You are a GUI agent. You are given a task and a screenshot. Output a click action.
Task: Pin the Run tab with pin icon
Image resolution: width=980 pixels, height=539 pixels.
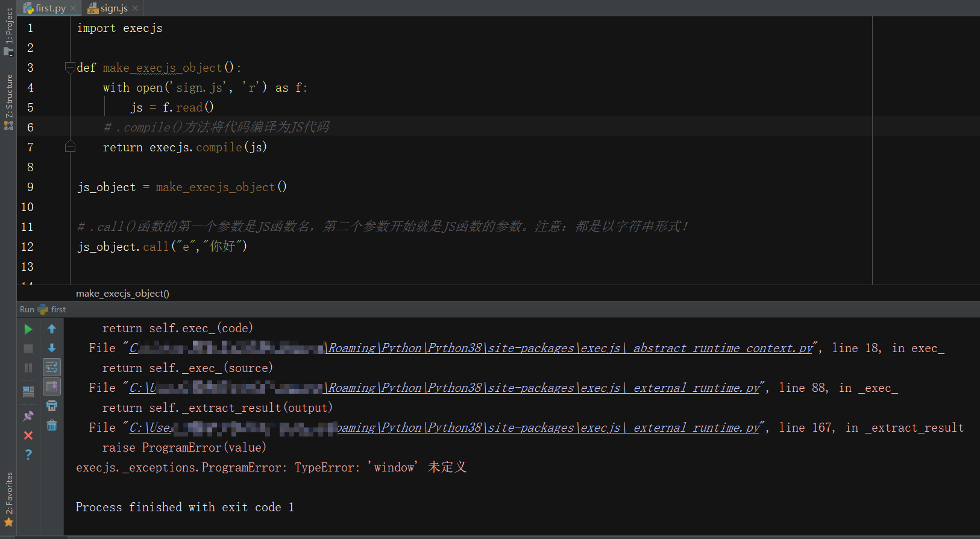point(28,416)
